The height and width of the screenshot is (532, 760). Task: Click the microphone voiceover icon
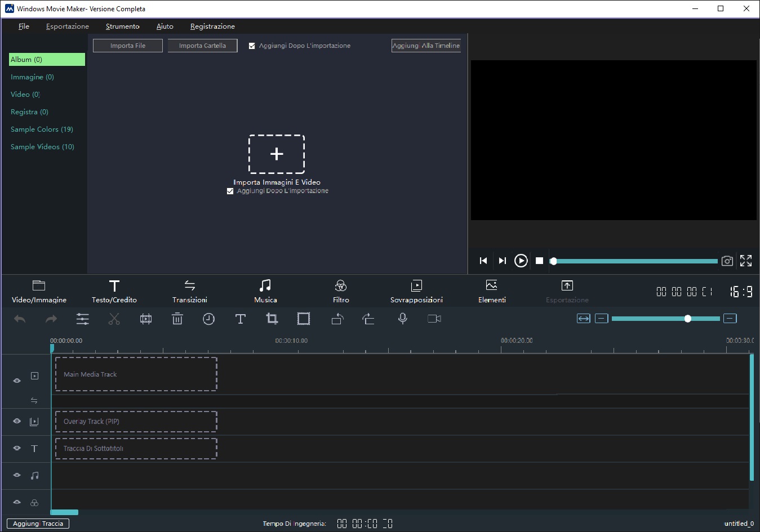pos(403,319)
